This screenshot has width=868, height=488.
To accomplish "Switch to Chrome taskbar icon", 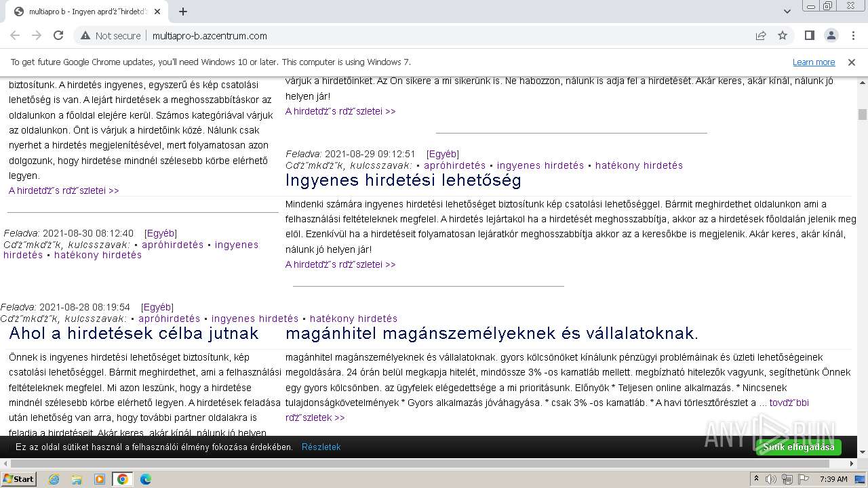I will [123, 479].
